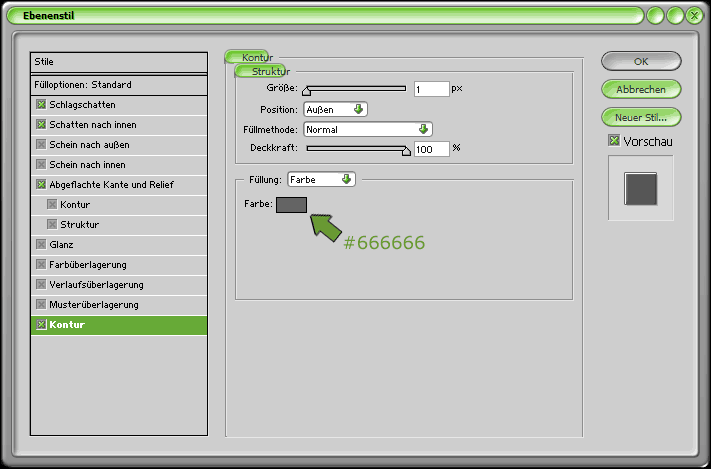Select the Farbüberlagerung style label
The height and width of the screenshot is (469, 711).
tap(88, 264)
